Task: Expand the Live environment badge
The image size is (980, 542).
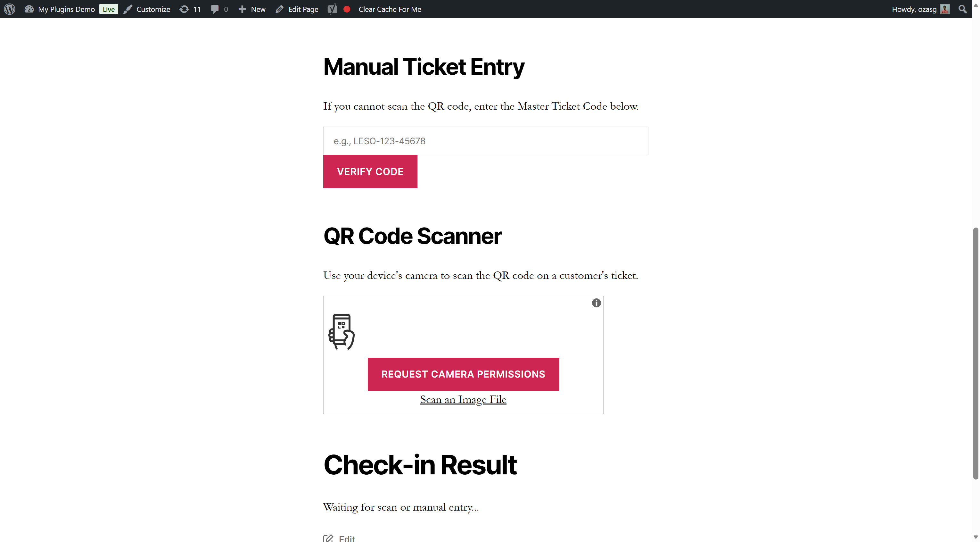Action: (x=108, y=9)
